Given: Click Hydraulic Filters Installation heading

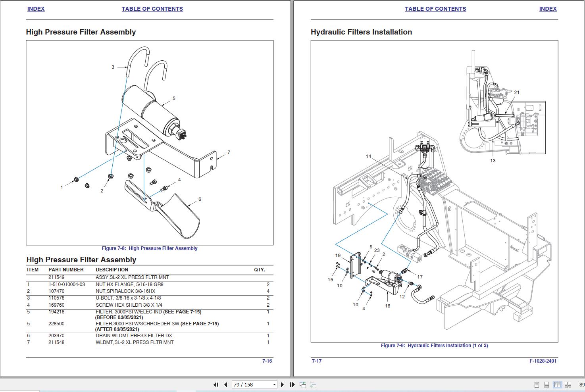Looking at the screenshot, I should [361, 32].
